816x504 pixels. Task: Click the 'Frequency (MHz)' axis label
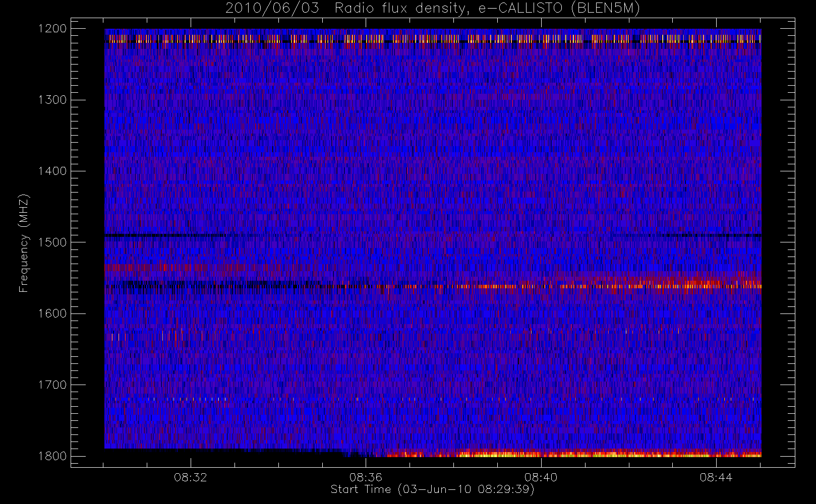24,243
